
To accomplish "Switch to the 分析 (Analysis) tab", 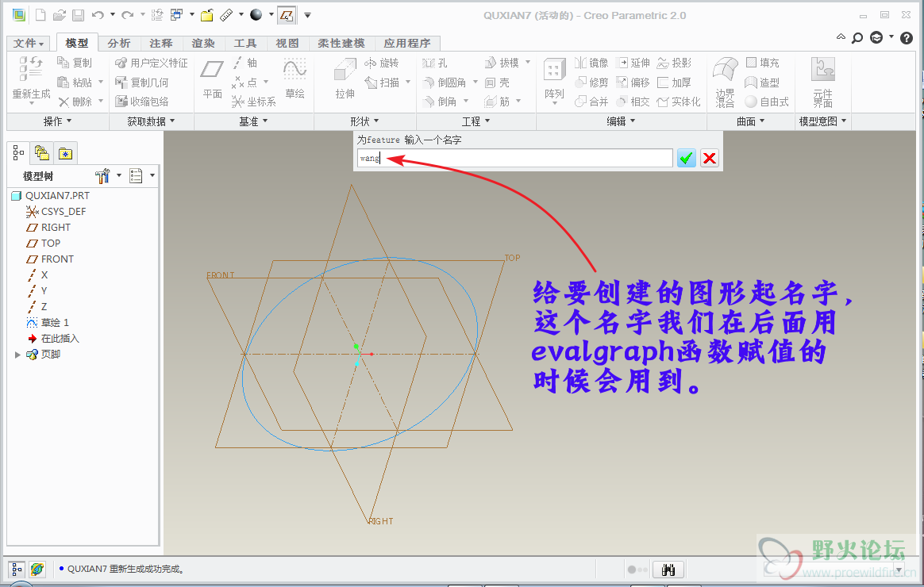I will (119, 43).
